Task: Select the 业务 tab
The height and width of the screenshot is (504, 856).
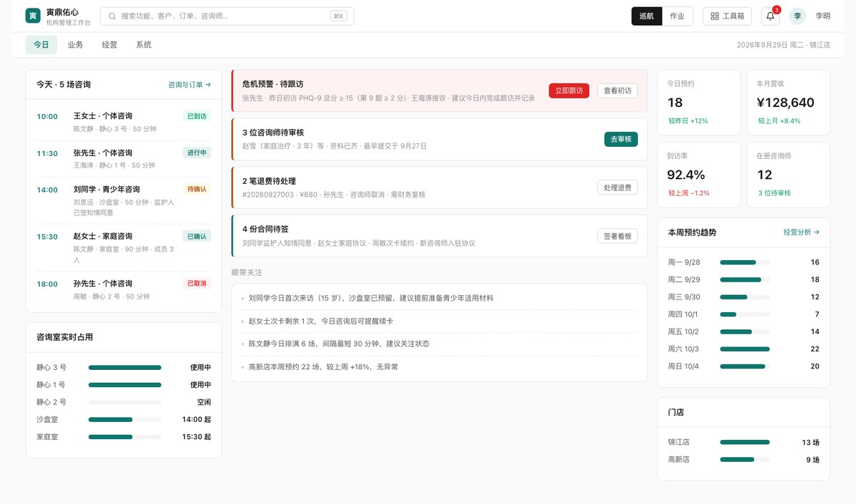Action: [x=76, y=45]
